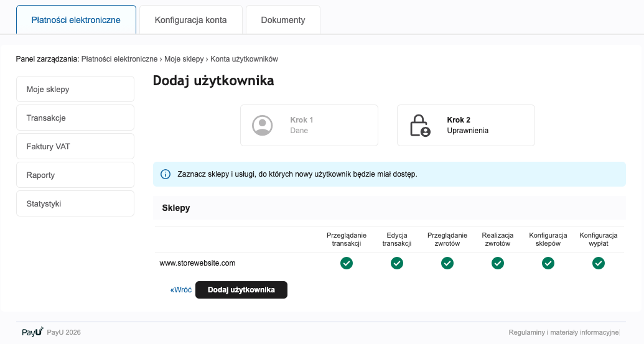The height and width of the screenshot is (344, 644).
Task: Open the Płatności elektroniczne tab
Action: 76,20
